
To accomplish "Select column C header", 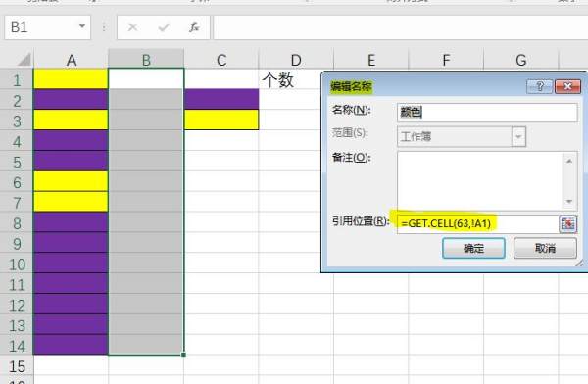I will pyautogui.click(x=221, y=60).
